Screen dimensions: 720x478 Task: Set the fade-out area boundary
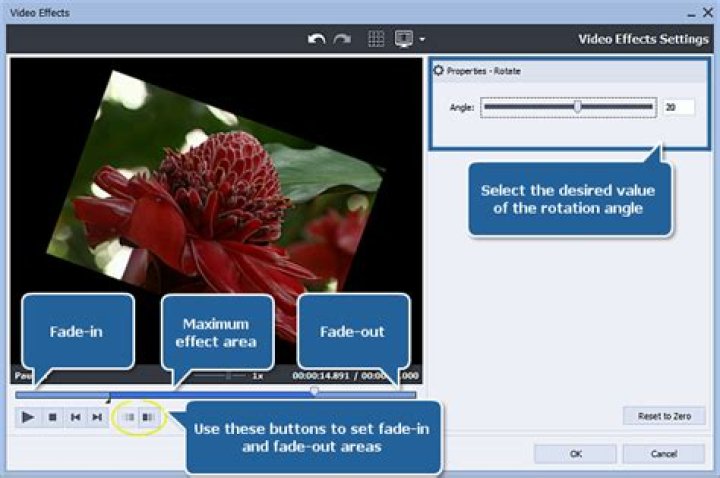(148, 417)
